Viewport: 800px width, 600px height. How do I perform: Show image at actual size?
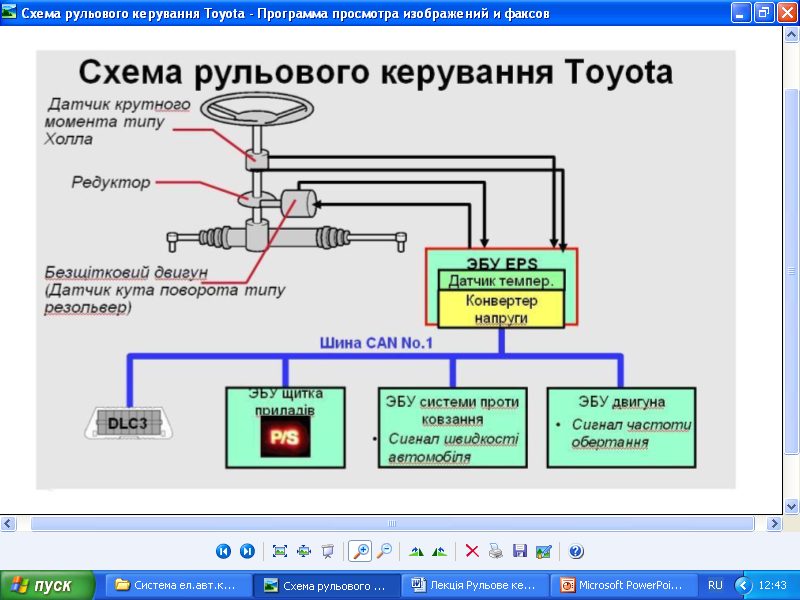point(304,551)
